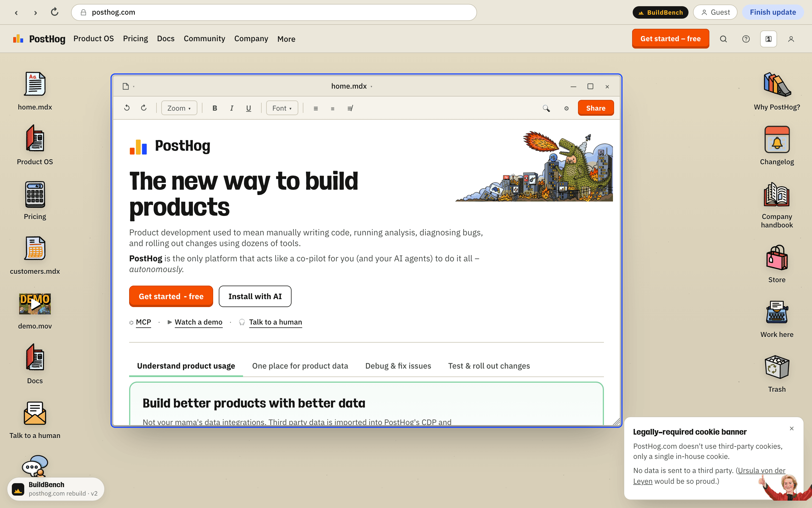Screen dimensions: 812x508
Task: Open the More menu
Action: point(286,39)
